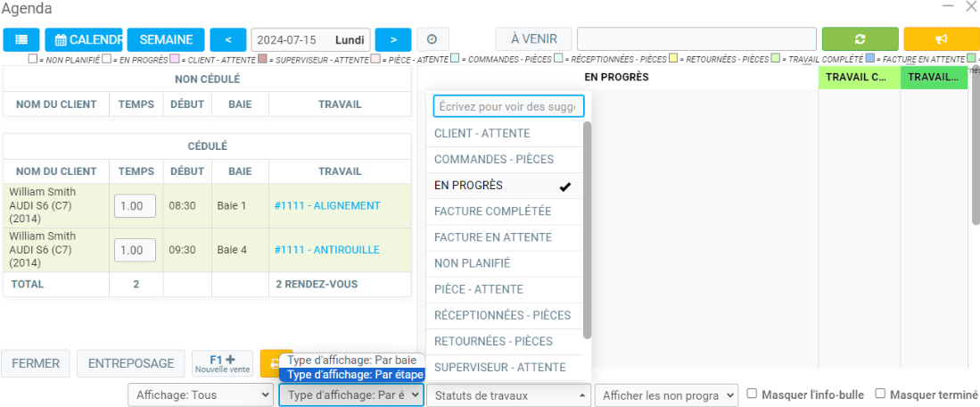Open the Statuts de travaux dropdown
Viewport: 980px width, 407px height.
click(x=508, y=395)
